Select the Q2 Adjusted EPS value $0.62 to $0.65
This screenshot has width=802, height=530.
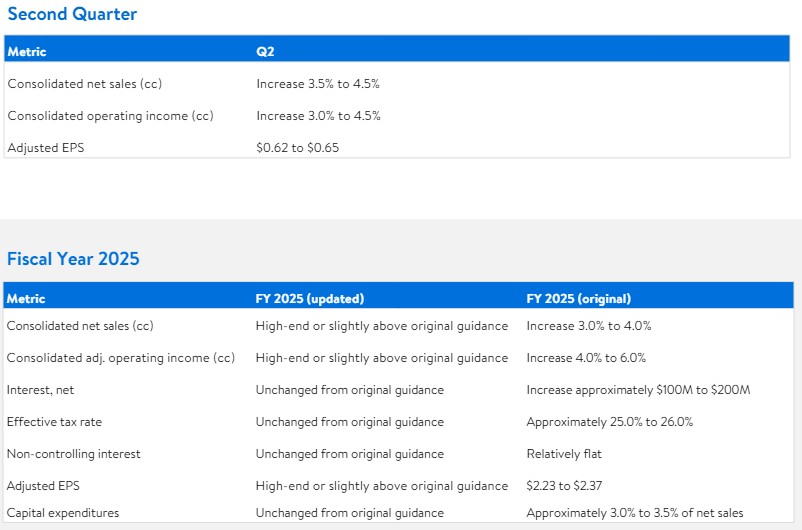pos(299,148)
